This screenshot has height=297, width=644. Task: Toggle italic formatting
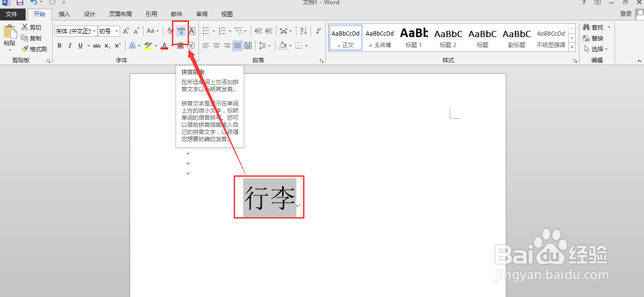pyautogui.click(x=70, y=46)
